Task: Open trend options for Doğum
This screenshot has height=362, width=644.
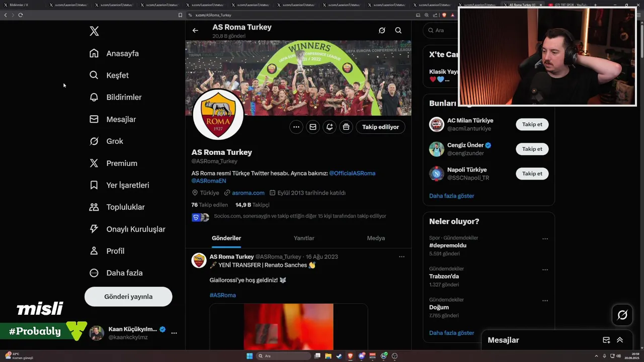Action: 545,301
